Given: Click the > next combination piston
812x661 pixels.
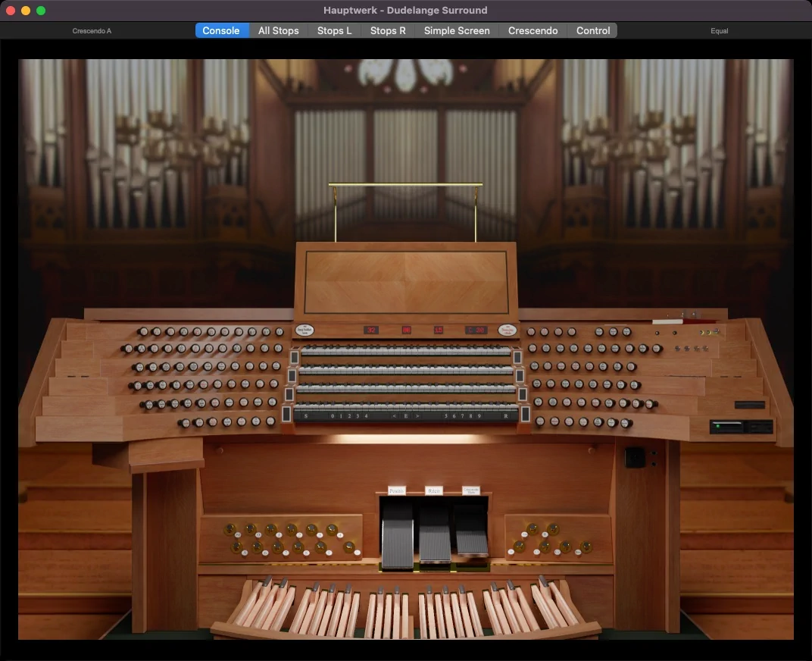Looking at the screenshot, I should (x=417, y=416).
